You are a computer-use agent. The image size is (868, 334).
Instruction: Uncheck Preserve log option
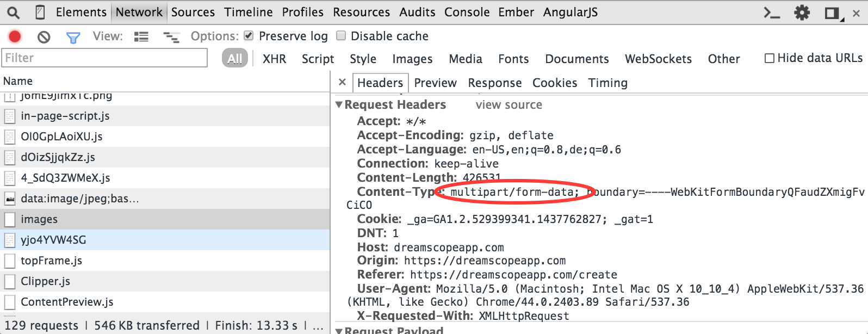(249, 36)
